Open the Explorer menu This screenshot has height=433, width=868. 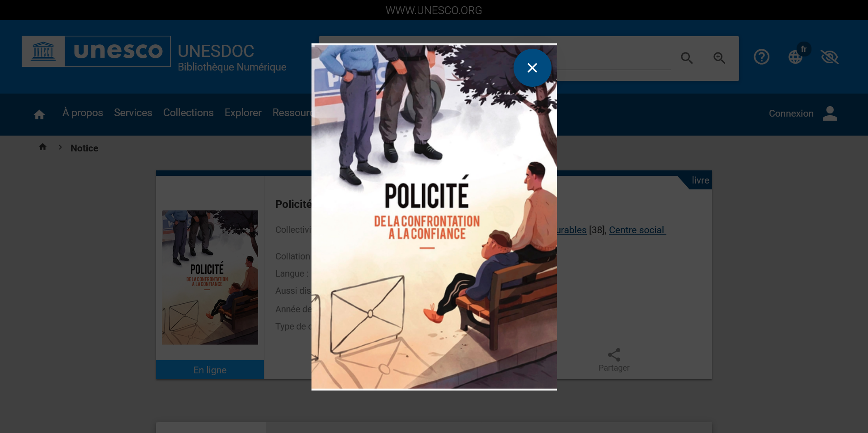pyautogui.click(x=243, y=113)
